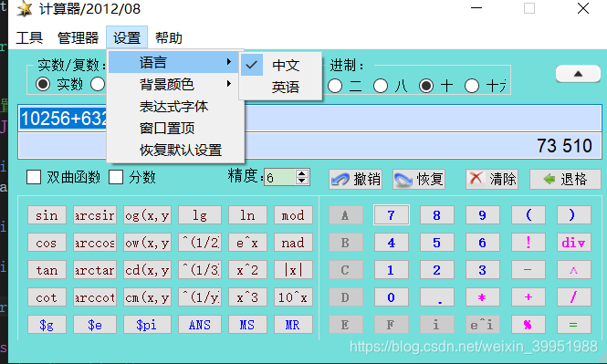607x364 pixels.
Task: Choose 表达式字体 from the settings menu
Action: tap(173, 107)
